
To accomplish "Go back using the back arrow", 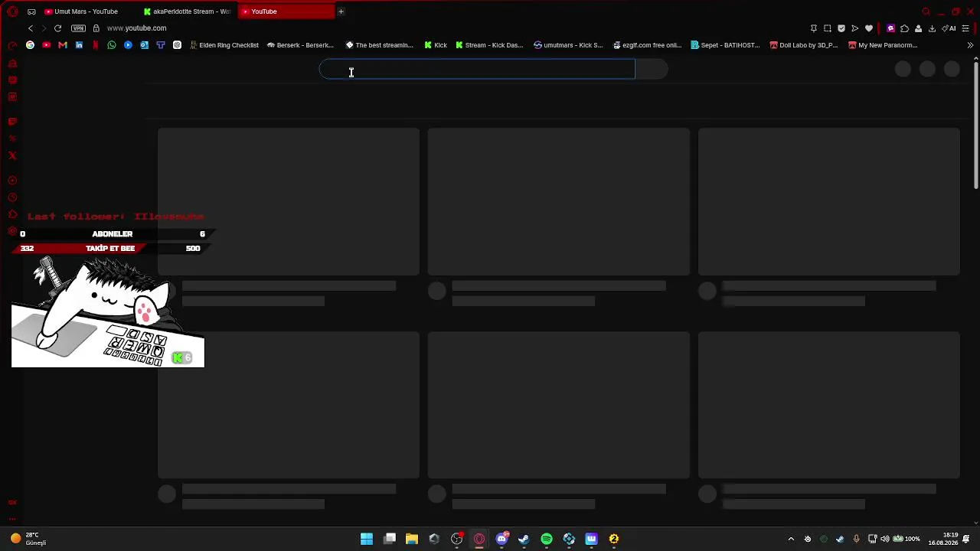I will (31, 28).
